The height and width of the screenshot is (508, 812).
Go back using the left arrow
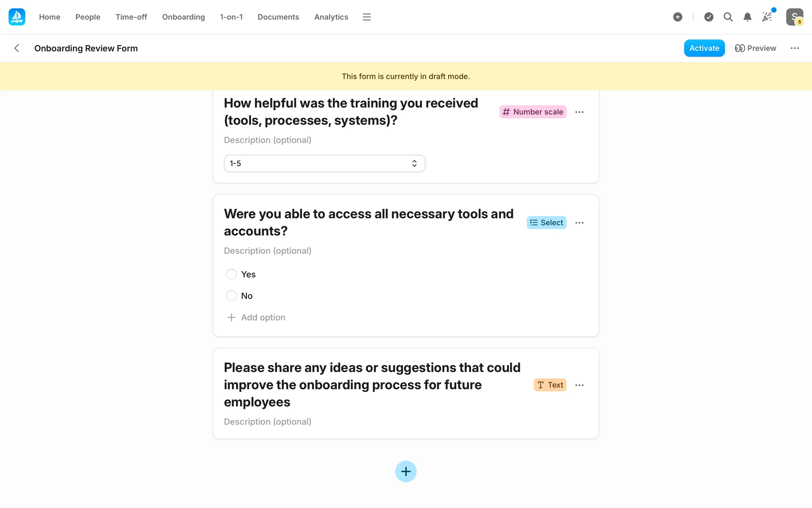[x=17, y=48]
